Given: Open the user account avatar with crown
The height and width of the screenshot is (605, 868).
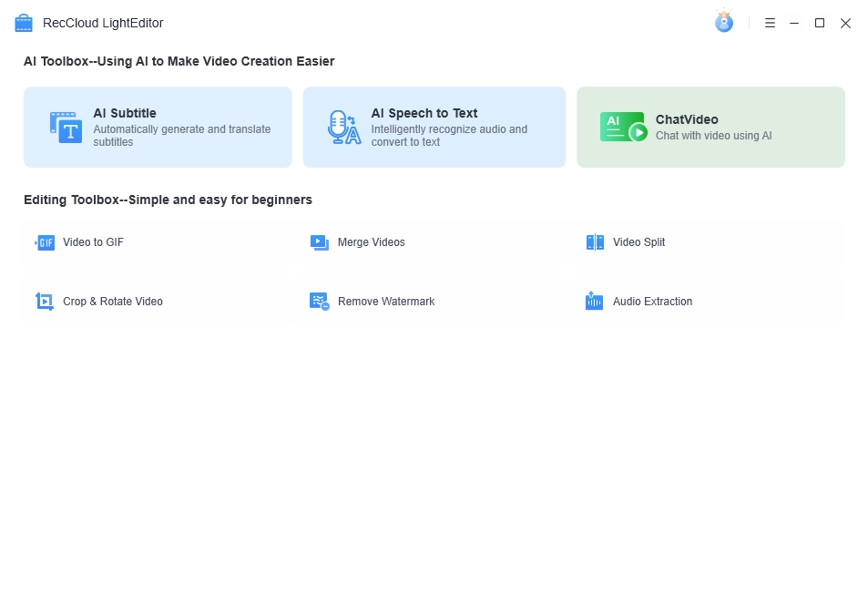Looking at the screenshot, I should click(724, 21).
